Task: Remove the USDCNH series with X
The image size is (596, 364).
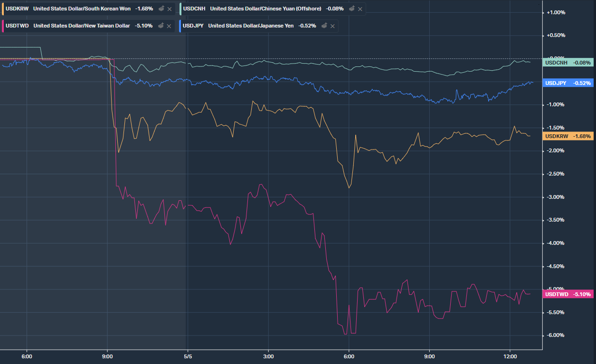Action: (360, 9)
